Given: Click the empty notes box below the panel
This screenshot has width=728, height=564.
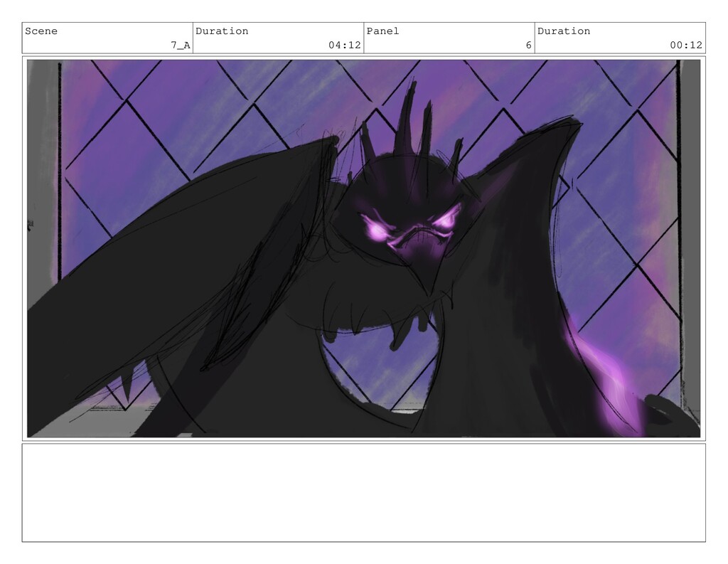Looking at the screenshot, I should (363, 492).
